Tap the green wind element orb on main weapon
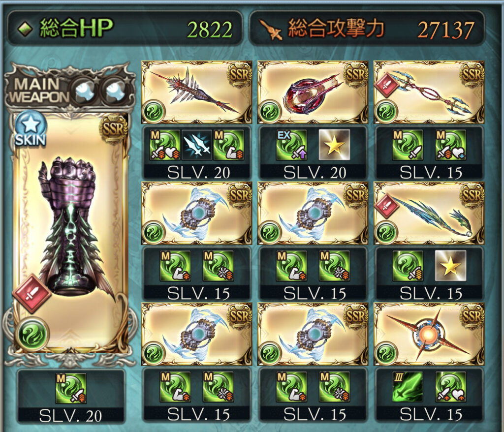 coord(32,334)
